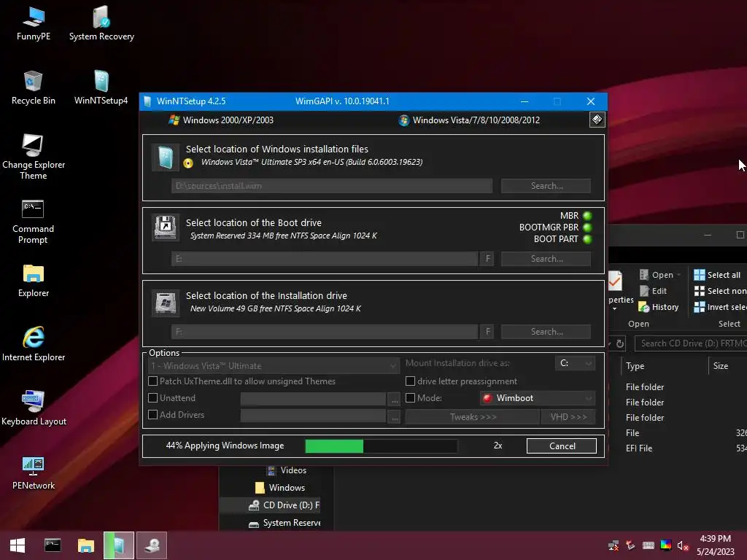
Task: Open the VHD >>> panel
Action: [x=568, y=416]
